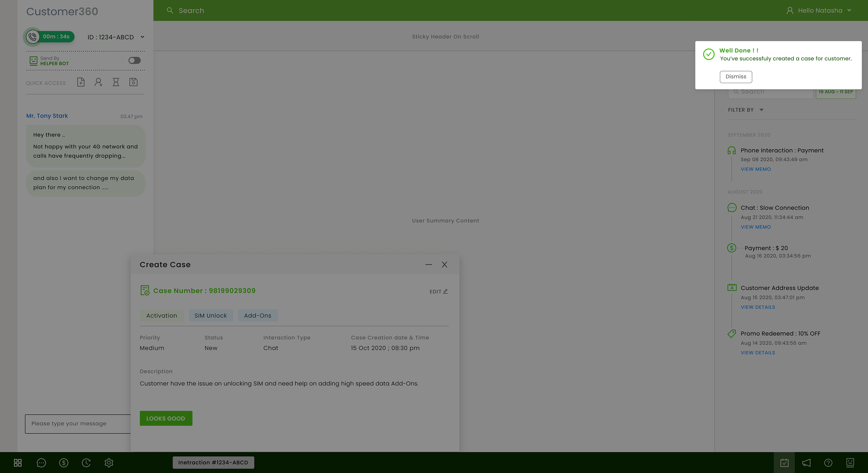Open the add document quick access icon

pyautogui.click(x=81, y=82)
